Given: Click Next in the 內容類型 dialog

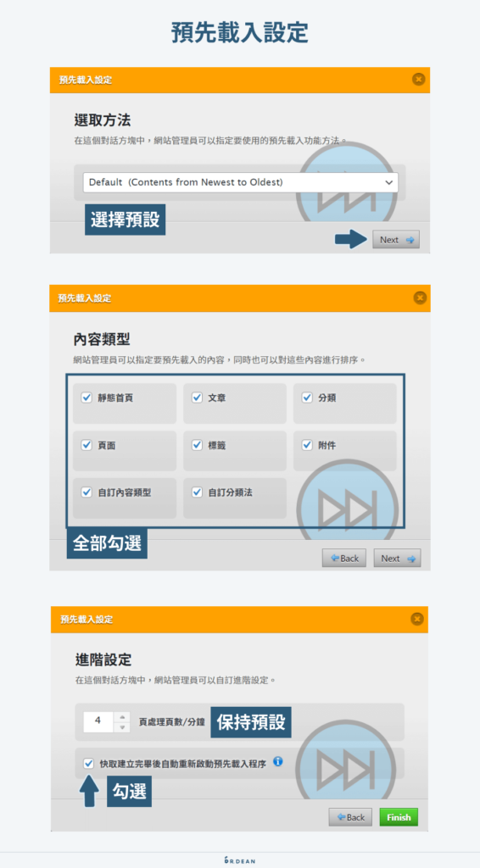Looking at the screenshot, I should [x=398, y=558].
